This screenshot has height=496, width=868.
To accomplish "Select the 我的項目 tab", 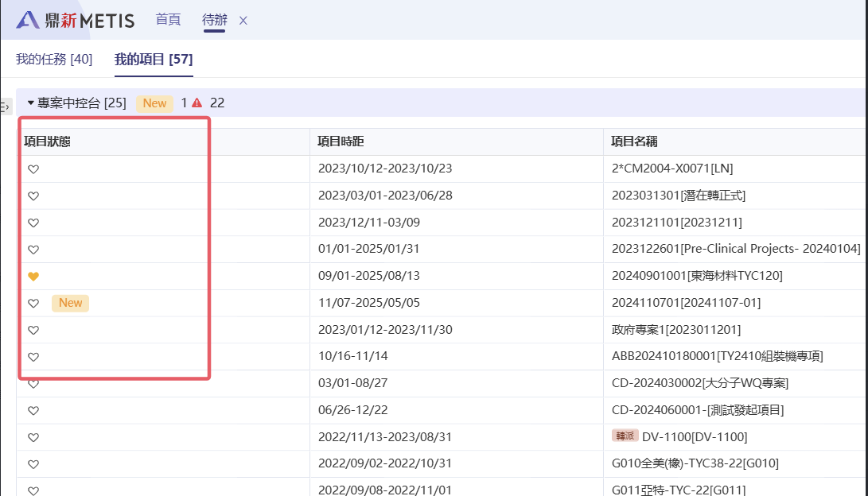I will tap(154, 60).
